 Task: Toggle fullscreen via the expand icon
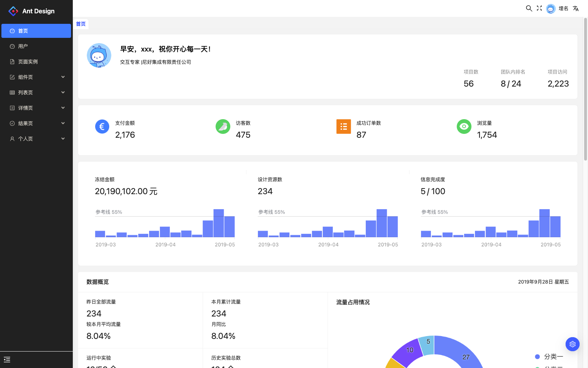point(539,8)
